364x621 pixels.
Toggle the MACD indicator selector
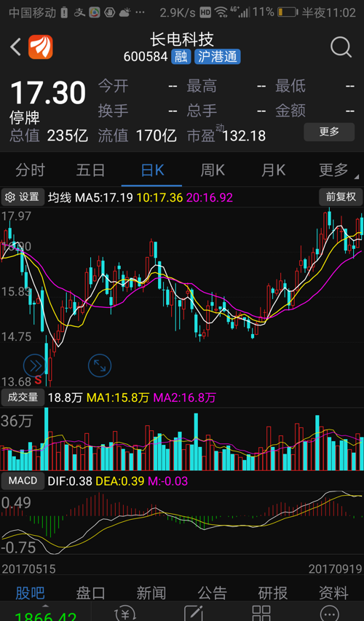tap(23, 480)
